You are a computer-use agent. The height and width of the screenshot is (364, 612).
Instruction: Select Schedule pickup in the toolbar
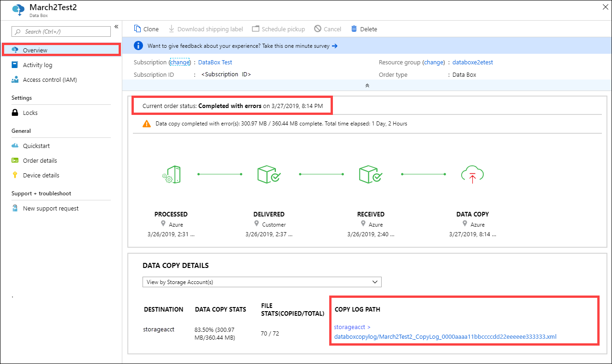tap(278, 28)
